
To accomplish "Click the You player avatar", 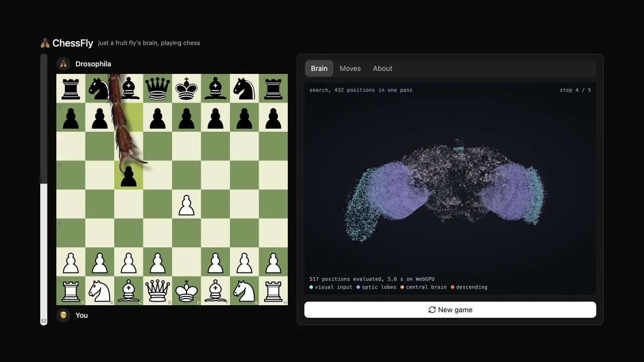I will [63, 315].
